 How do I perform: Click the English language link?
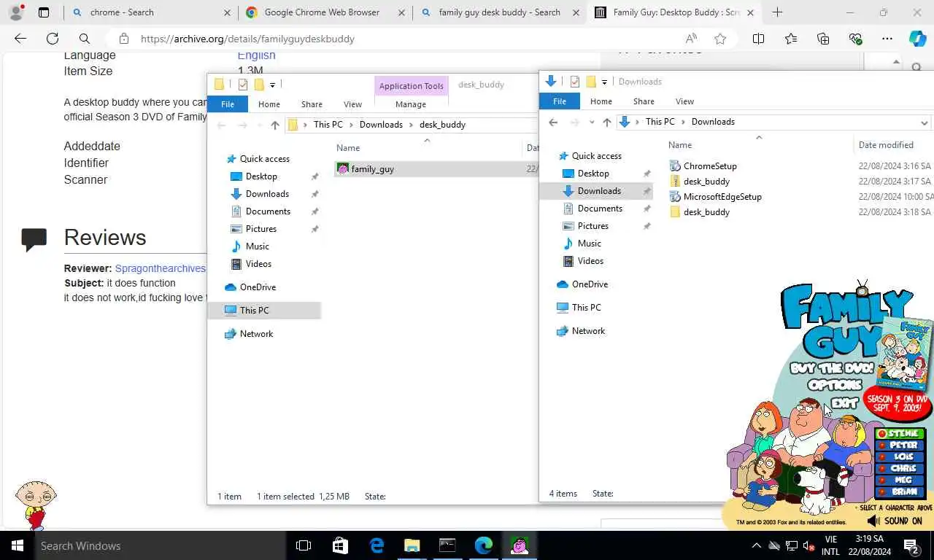click(256, 55)
